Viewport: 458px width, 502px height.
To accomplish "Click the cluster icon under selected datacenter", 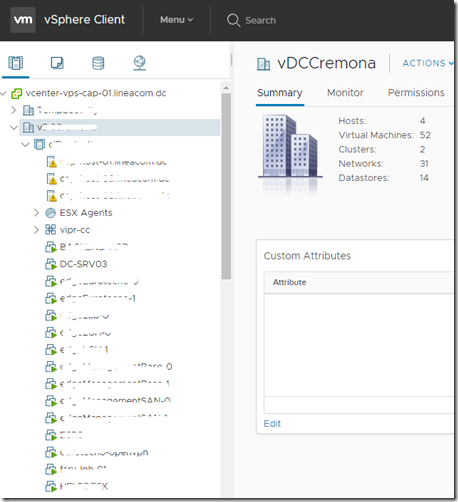I will pos(39,145).
